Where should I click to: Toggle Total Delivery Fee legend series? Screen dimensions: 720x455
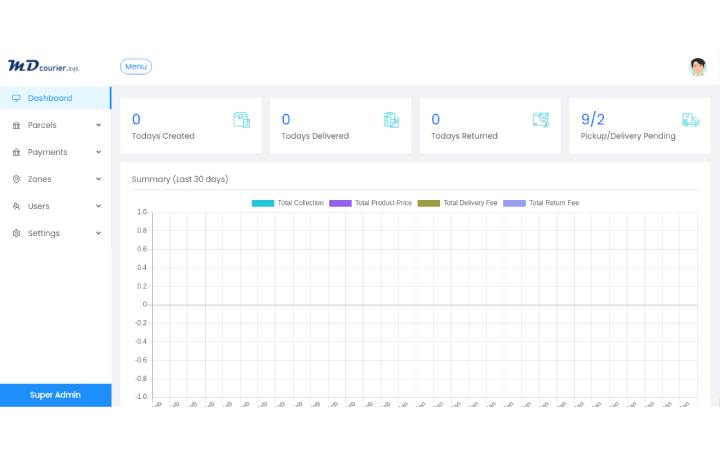(456, 203)
